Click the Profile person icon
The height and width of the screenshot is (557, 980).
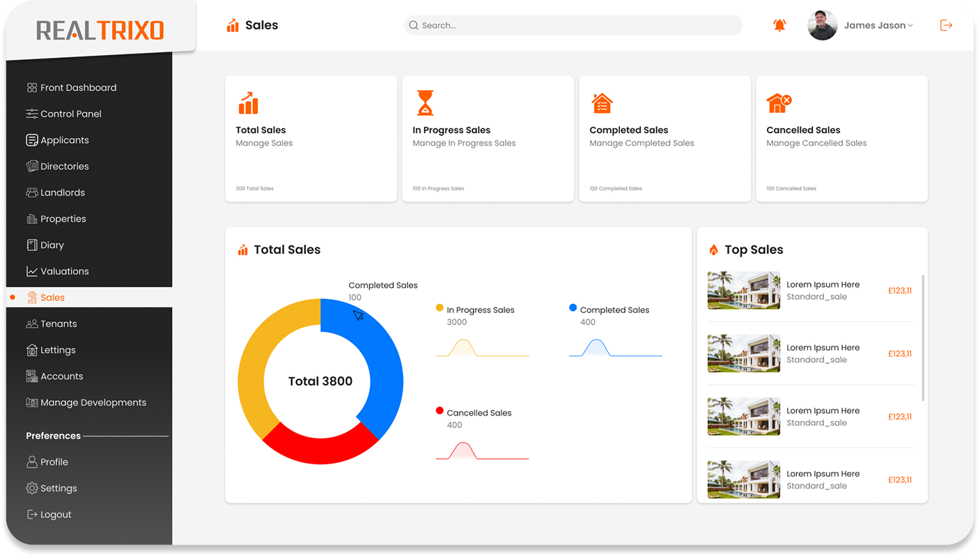(x=31, y=462)
